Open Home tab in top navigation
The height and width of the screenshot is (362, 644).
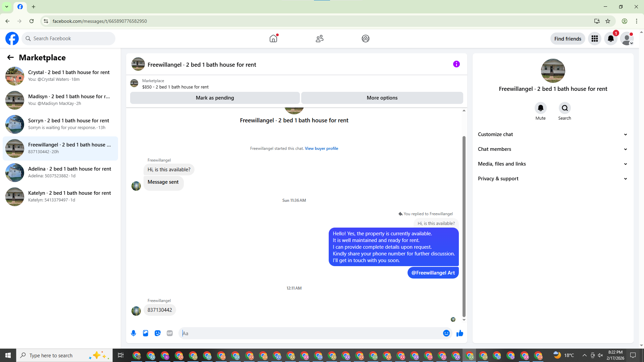click(x=273, y=39)
